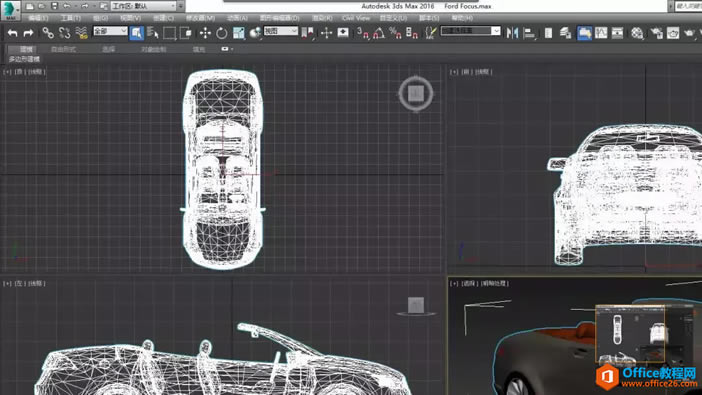
Task: Toggle the 3D Snaps button
Action: pos(363,33)
